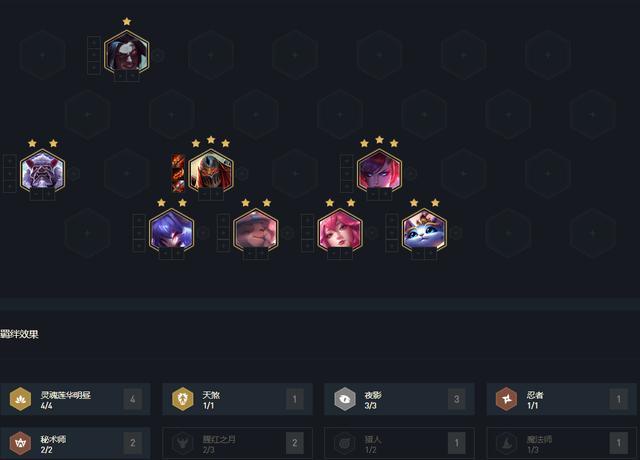The image size is (640, 460).
Task: Click the 羁绊效果 section heading
Action: (x=19, y=334)
